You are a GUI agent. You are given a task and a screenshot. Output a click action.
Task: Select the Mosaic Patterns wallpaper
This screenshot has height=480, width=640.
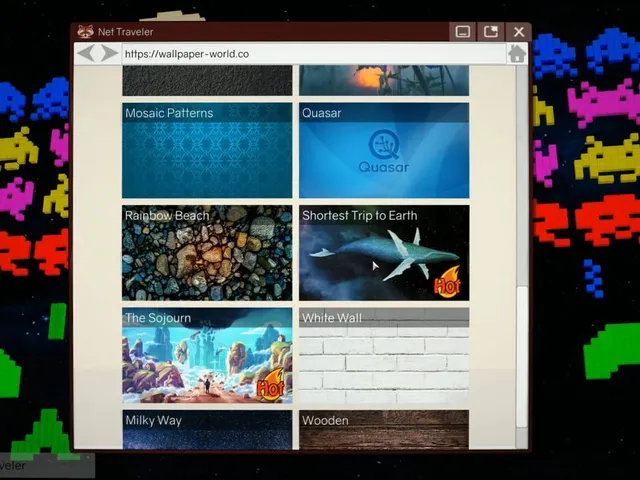(207, 150)
